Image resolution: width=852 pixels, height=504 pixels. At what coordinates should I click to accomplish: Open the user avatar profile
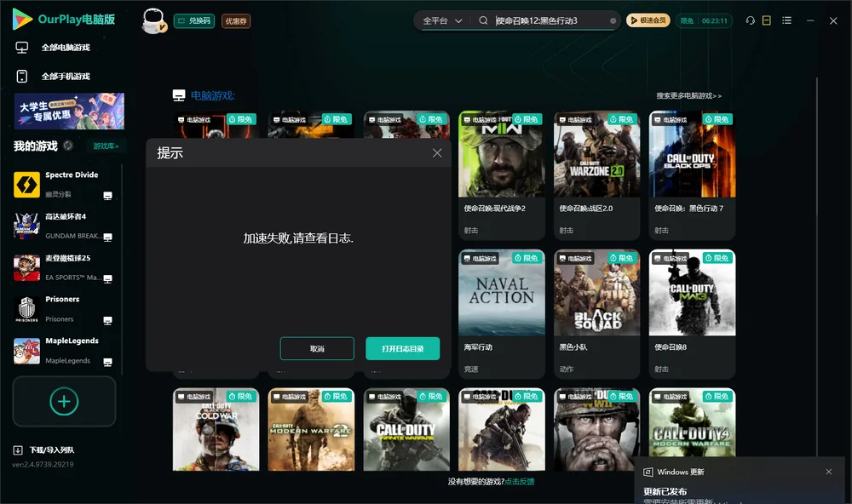click(153, 20)
